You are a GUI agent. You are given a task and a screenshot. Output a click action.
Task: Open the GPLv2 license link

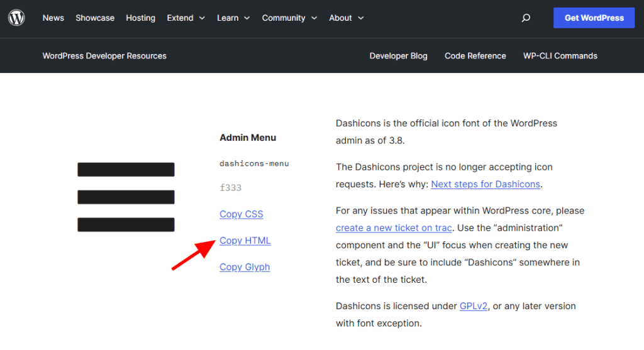click(474, 306)
